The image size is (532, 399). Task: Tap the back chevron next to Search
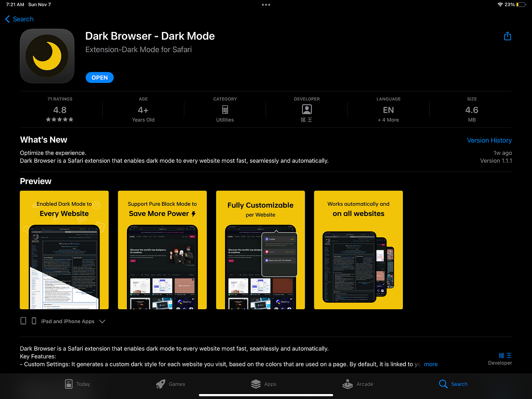tap(8, 19)
